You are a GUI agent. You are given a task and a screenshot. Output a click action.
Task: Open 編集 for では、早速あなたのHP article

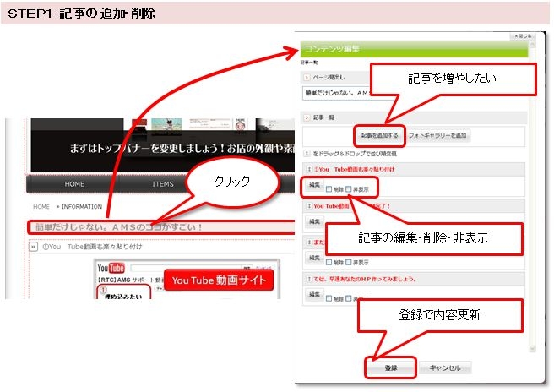314,294
